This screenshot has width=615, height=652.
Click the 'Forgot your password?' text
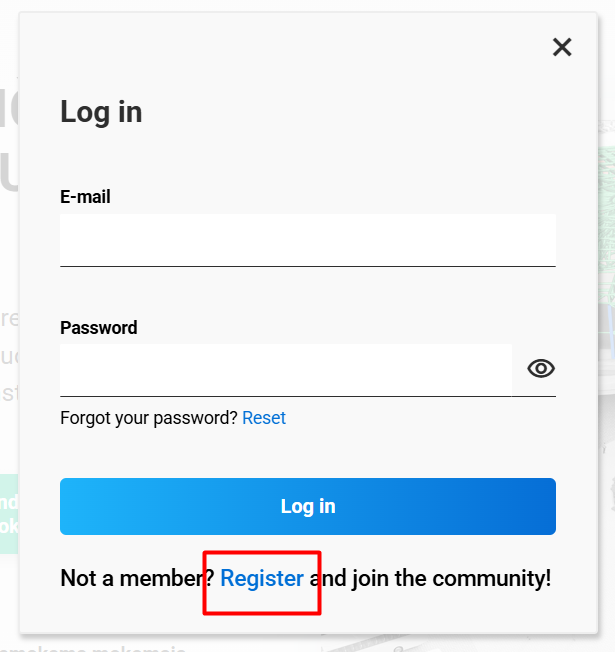[148, 418]
